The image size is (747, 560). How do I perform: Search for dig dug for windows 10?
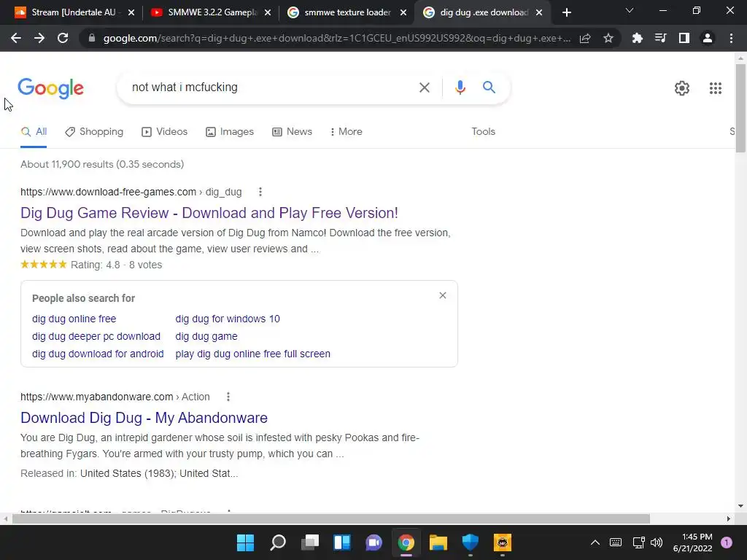tap(228, 319)
